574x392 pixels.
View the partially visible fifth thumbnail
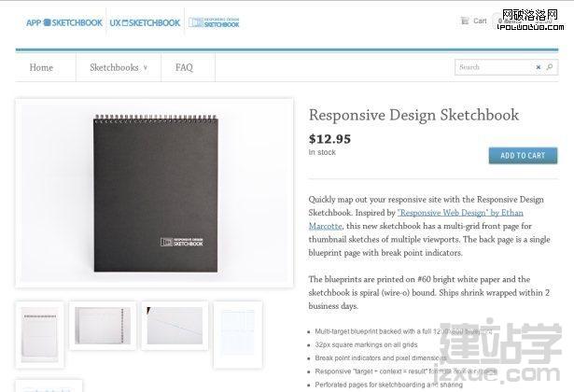(x=49, y=385)
